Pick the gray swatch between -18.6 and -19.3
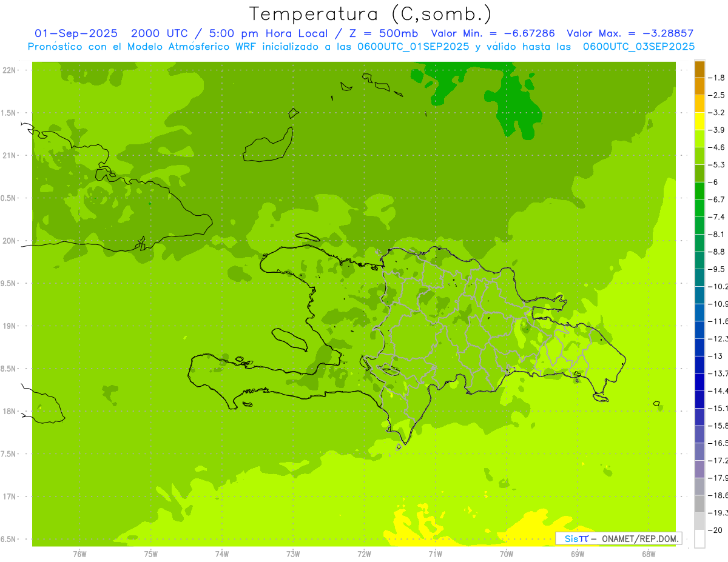Image resolution: width=728 pixels, height=562 pixels. (x=699, y=504)
